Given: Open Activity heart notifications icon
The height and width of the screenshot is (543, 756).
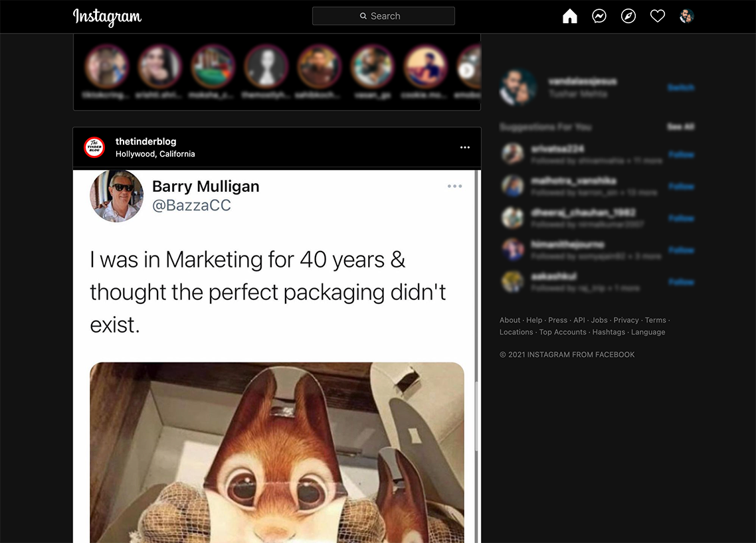Looking at the screenshot, I should click(658, 16).
